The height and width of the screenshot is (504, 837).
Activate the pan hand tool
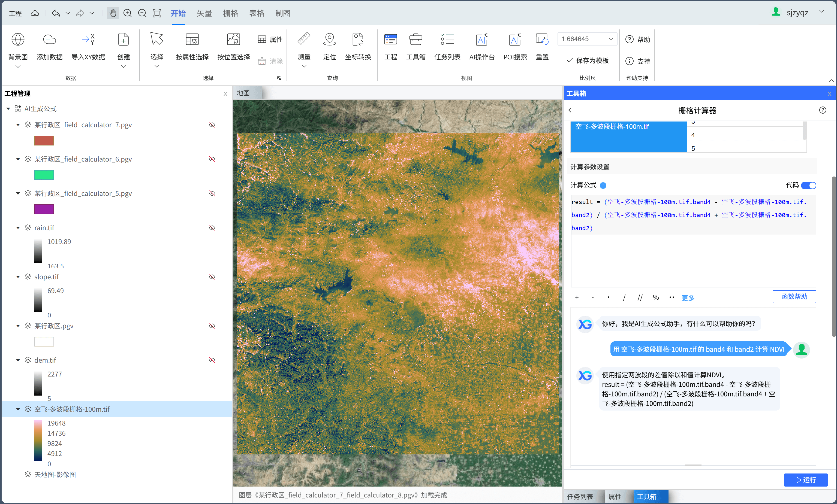pyautogui.click(x=112, y=13)
